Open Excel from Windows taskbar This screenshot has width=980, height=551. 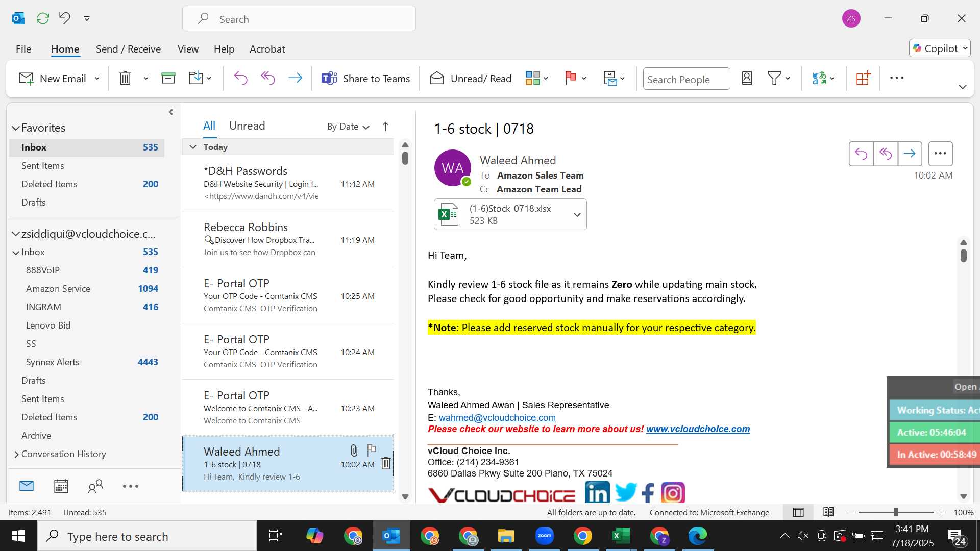pyautogui.click(x=621, y=536)
